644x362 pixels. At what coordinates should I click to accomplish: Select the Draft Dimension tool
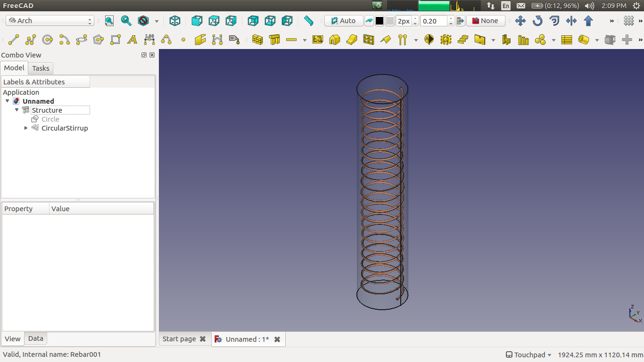(149, 40)
